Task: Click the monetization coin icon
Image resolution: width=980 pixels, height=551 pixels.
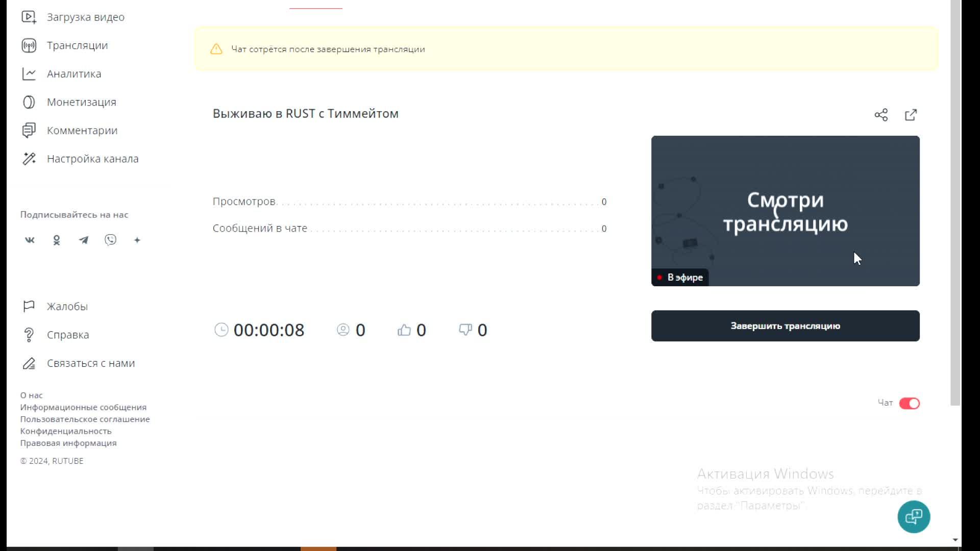Action: pos(29,102)
